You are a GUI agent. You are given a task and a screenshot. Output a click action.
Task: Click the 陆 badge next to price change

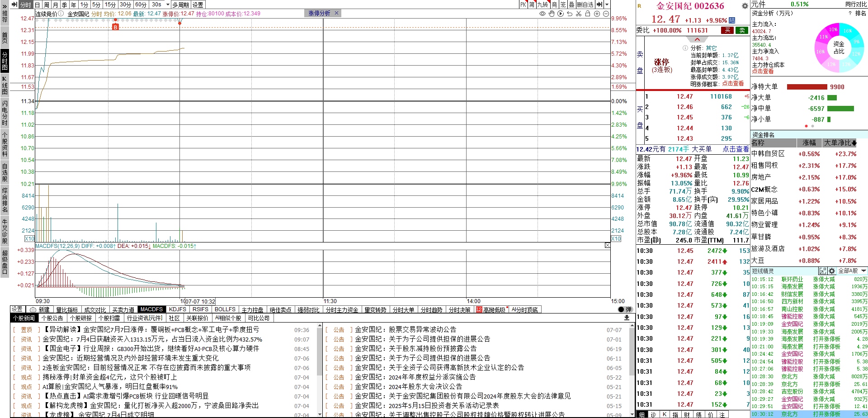(732, 20)
